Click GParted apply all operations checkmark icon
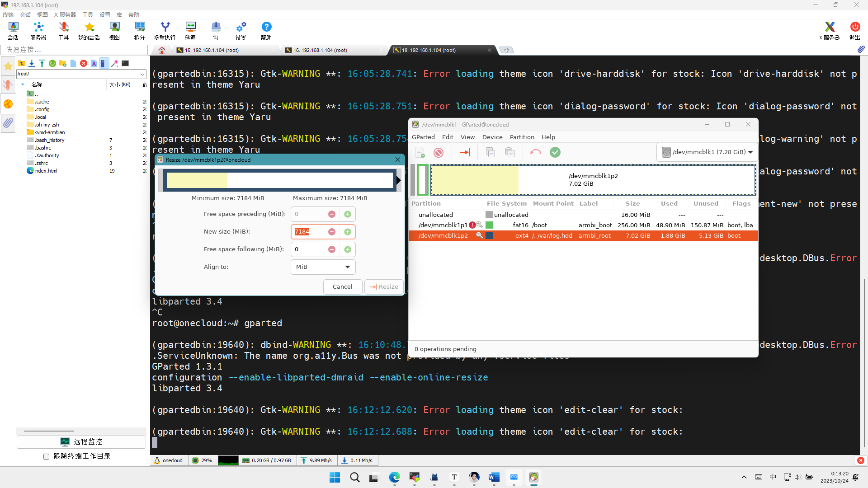 555,152
